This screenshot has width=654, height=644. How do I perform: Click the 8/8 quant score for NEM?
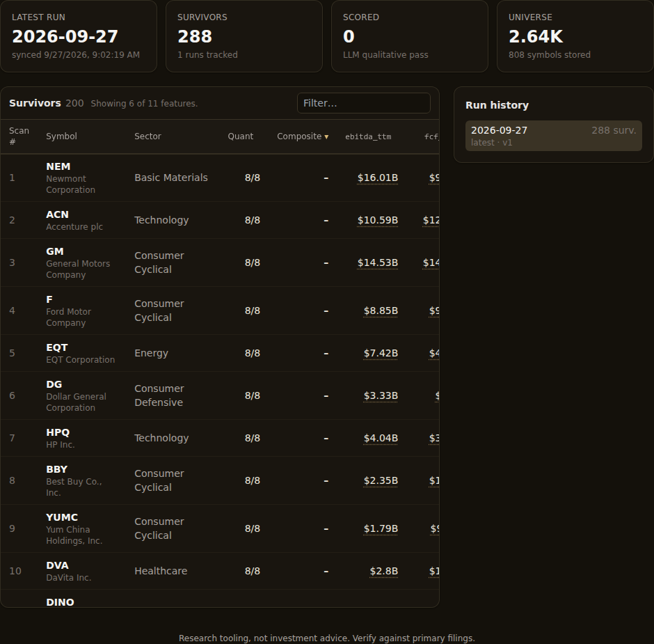[253, 178]
